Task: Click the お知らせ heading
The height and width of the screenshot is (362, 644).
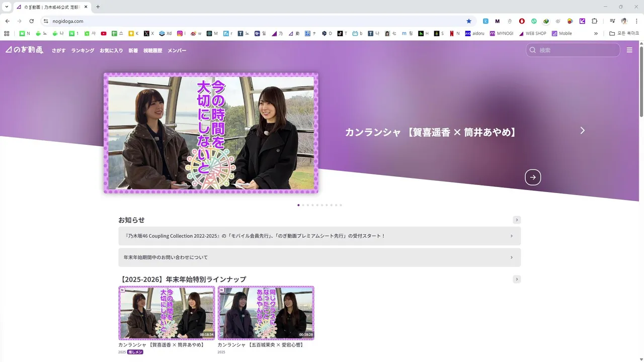Action: point(131,220)
